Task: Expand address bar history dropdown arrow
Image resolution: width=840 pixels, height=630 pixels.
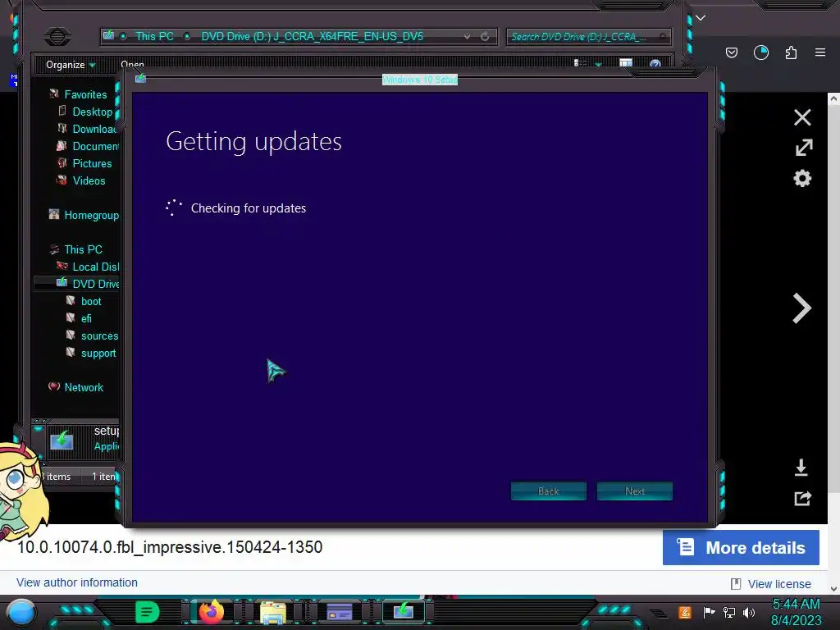Action: [467, 36]
